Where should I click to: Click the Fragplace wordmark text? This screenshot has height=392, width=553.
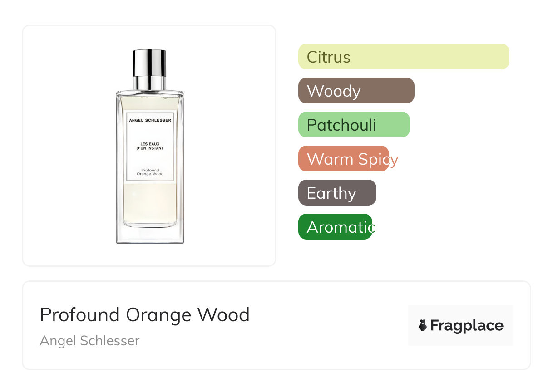point(467,325)
